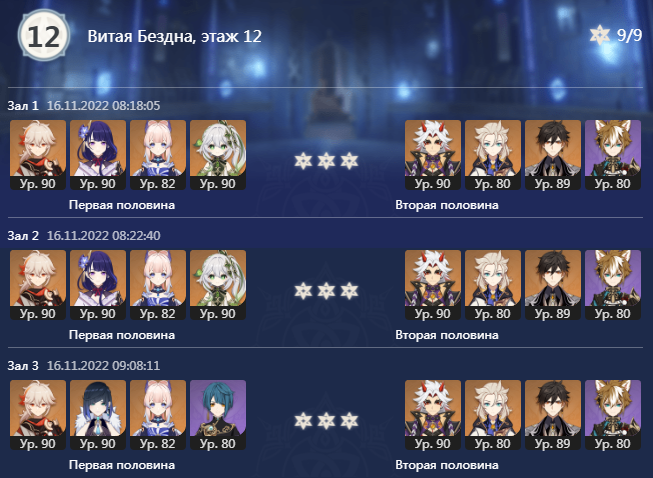Click the last star in Hall 3 rating

click(349, 421)
